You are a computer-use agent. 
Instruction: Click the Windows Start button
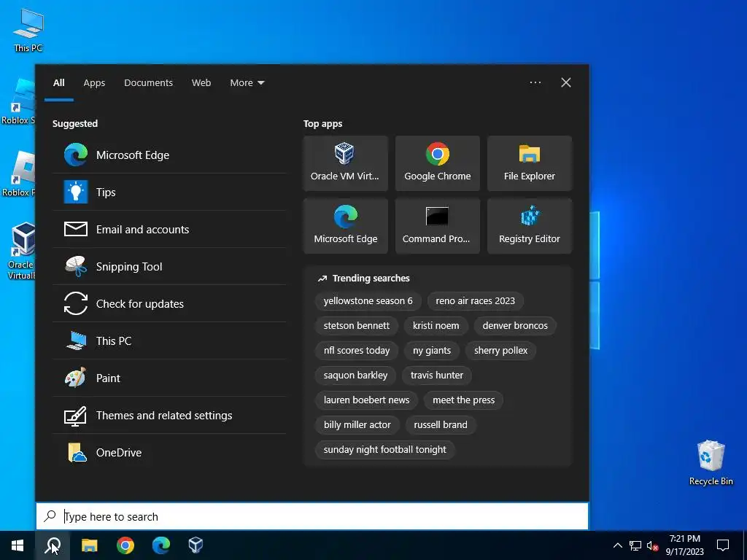pyautogui.click(x=18, y=545)
